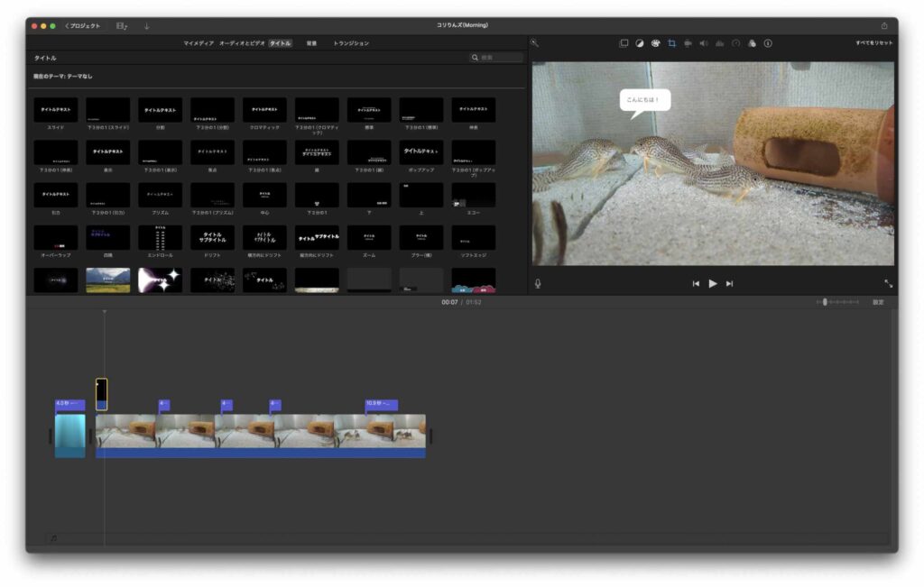The width and height of the screenshot is (924, 587).
Task: Open the speed adjustment tool
Action: tap(735, 43)
